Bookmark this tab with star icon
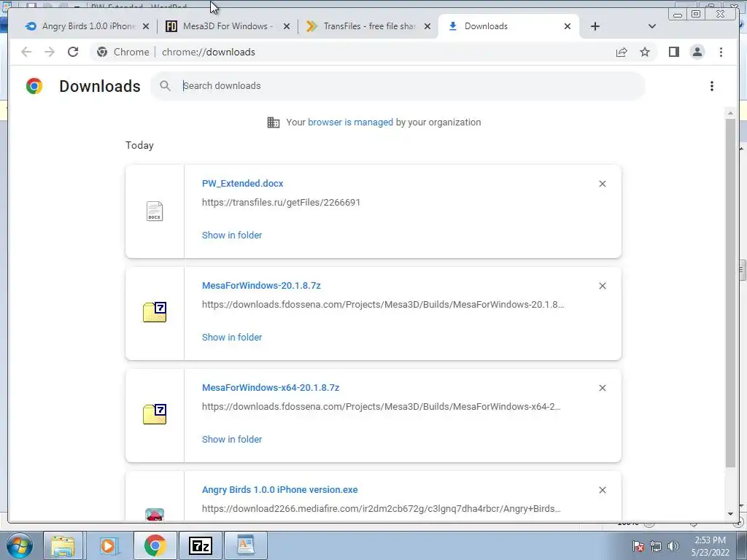This screenshot has width=747, height=560. (645, 52)
